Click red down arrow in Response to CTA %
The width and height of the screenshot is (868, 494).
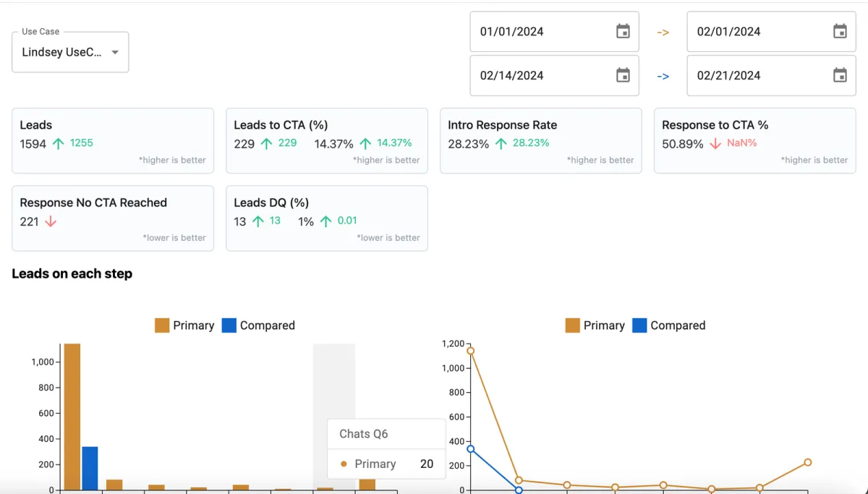(x=715, y=143)
